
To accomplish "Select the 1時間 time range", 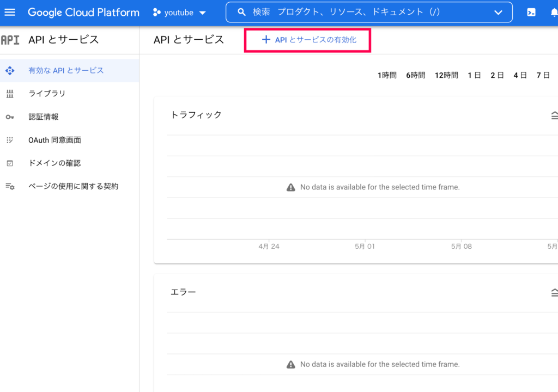I will pos(387,75).
